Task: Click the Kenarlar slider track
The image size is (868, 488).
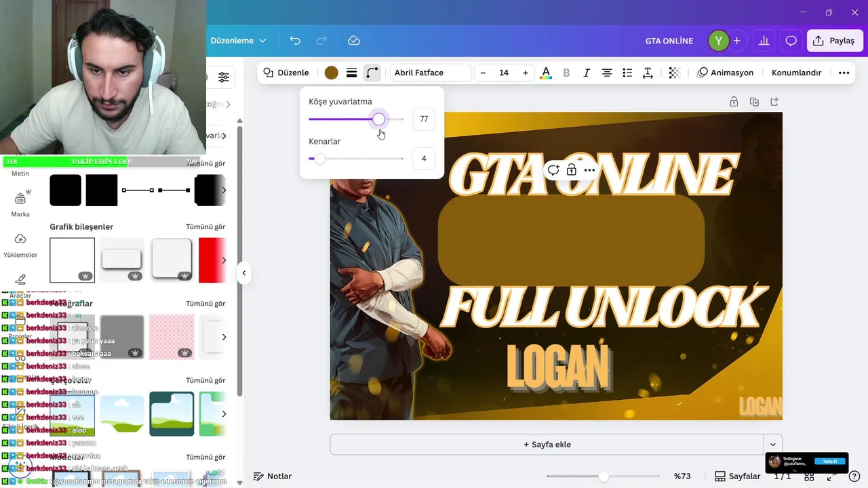Action: pyautogui.click(x=356, y=159)
